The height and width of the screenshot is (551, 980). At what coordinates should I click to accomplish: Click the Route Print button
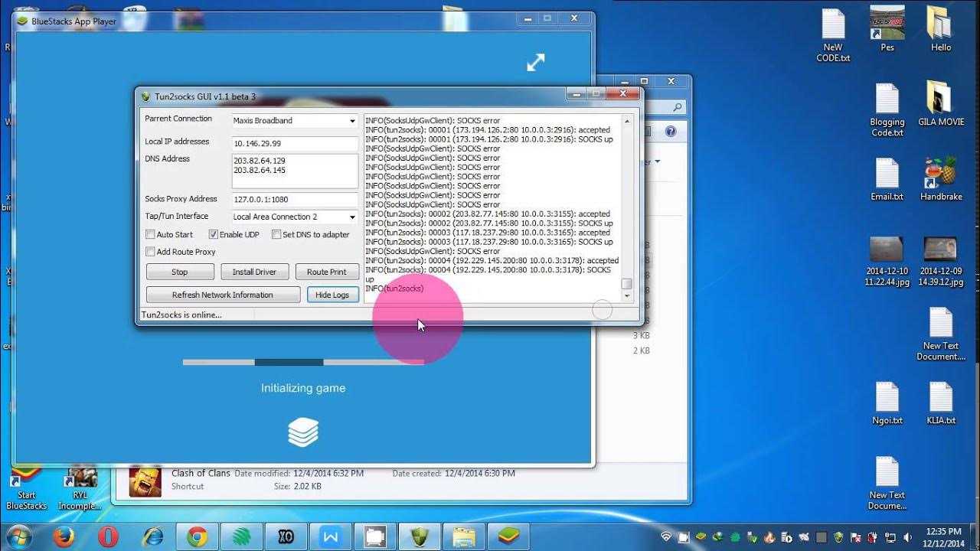point(327,272)
